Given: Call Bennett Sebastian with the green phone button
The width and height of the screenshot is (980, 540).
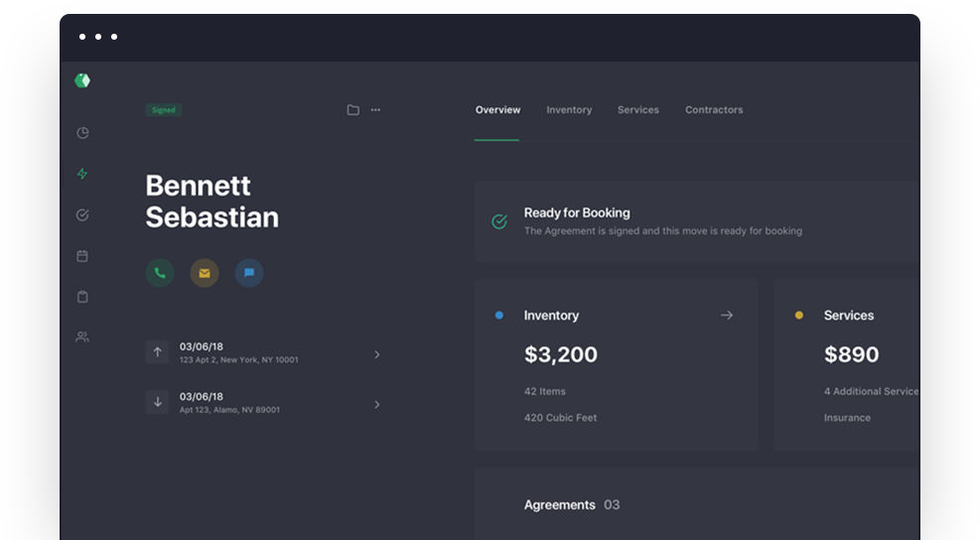Looking at the screenshot, I should point(160,273).
